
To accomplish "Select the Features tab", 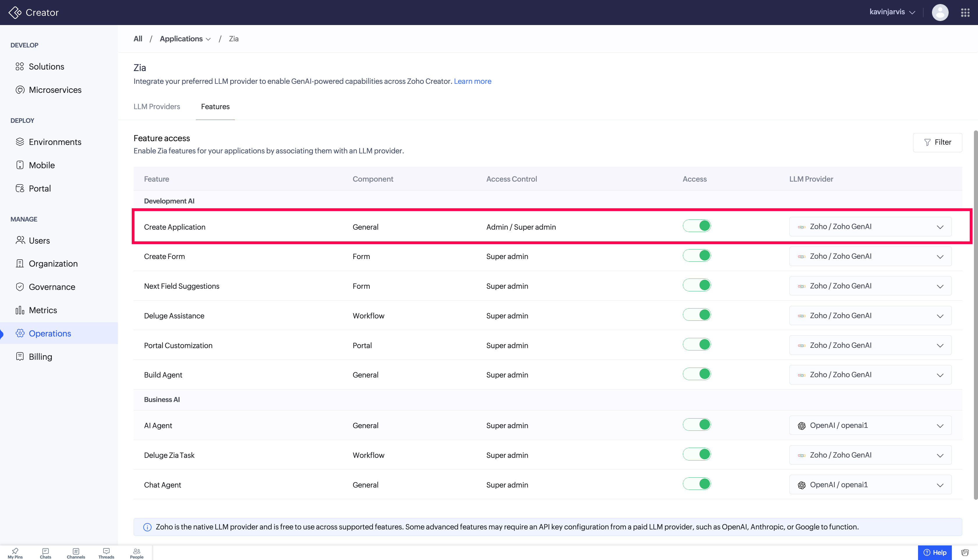I will pyautogui.click(x=215, y=107).
